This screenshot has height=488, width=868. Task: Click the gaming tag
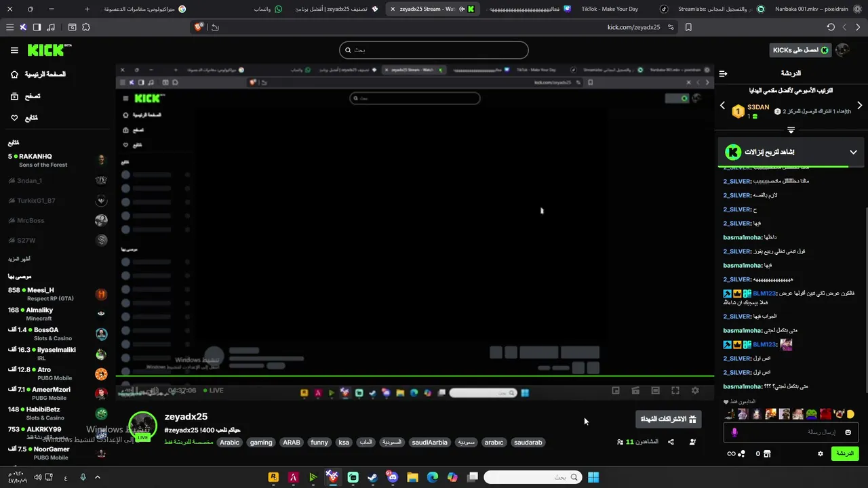coord(261,443)
